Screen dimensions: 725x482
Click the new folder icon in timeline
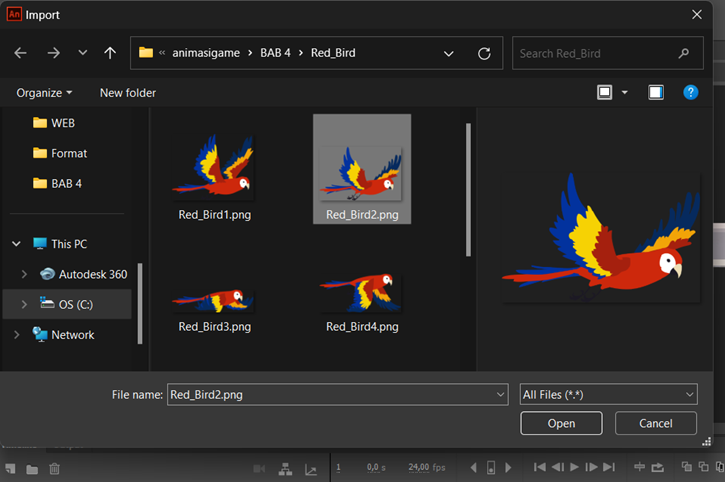pos(32,470)
